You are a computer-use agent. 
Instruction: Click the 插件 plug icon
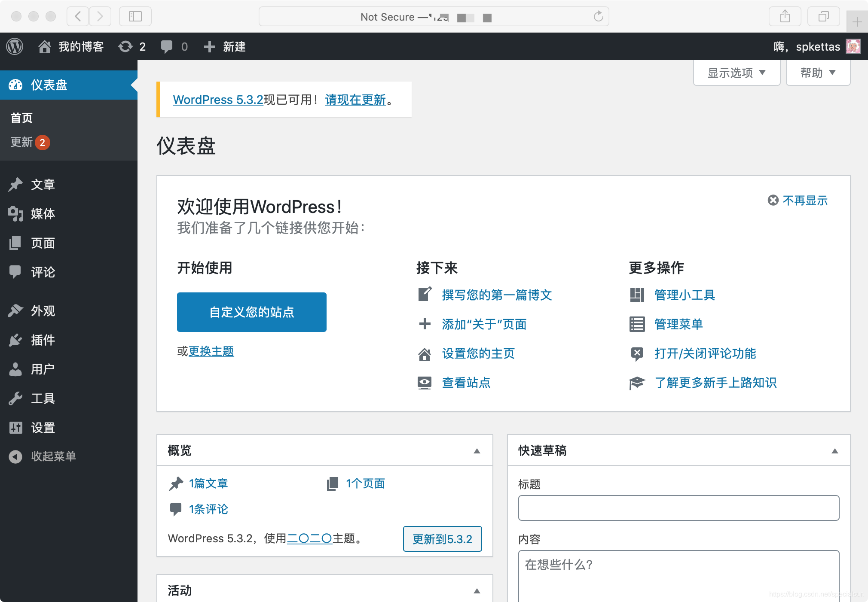(x=15, y=340)
